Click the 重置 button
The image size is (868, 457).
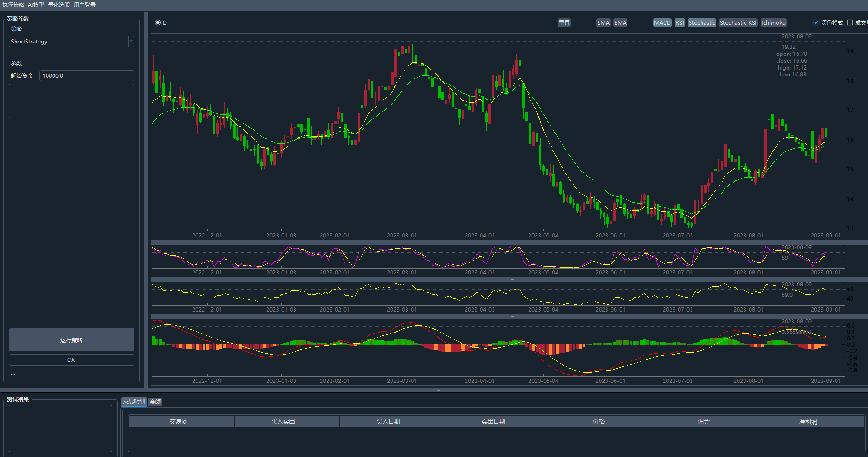click(x=564, y=23)
